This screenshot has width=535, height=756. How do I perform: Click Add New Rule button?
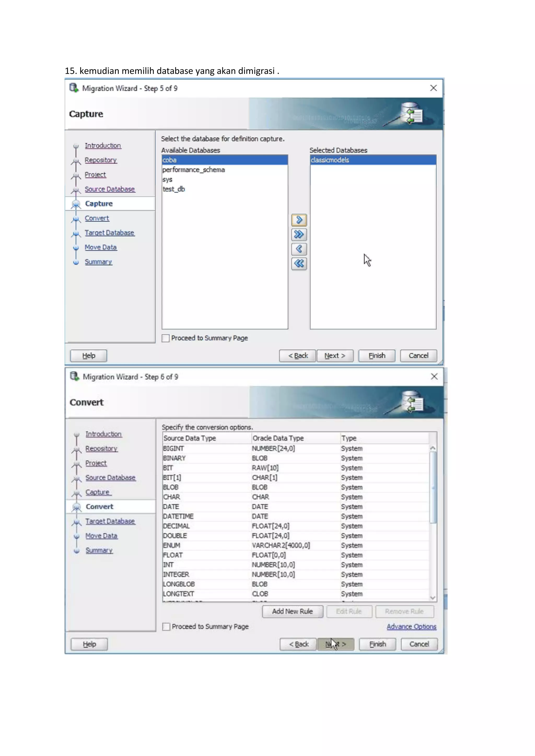tap(293, 611)
